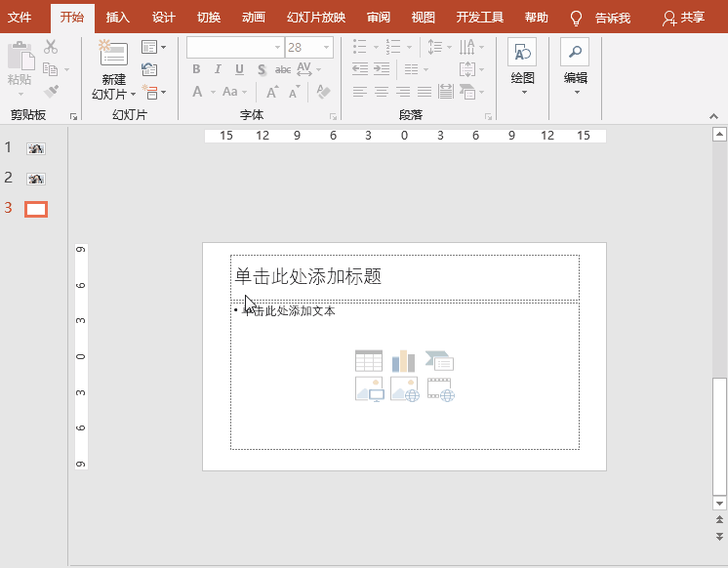Viewport: 728px width, 568px height.
Task: Click the Copy icon
Action: [50, 69]
